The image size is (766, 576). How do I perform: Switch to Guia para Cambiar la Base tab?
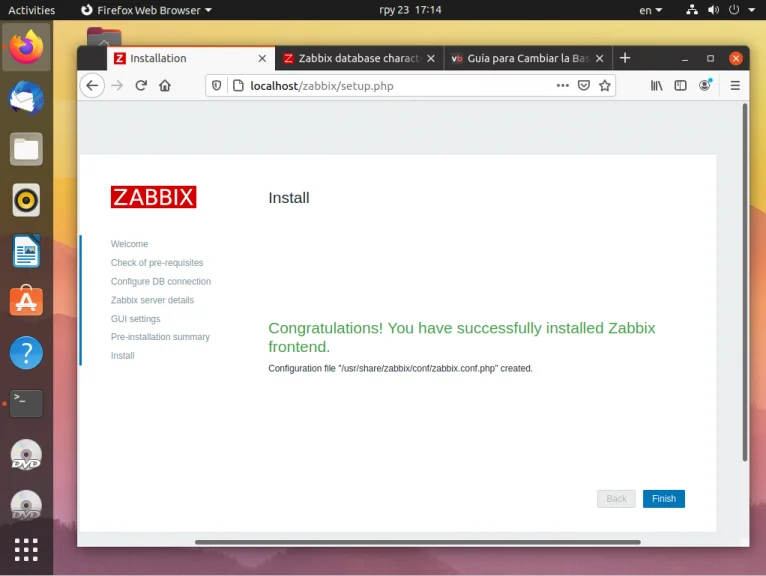click(528, 59)
